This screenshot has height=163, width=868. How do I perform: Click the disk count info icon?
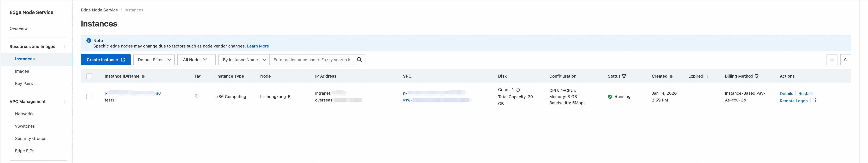click(x=518, y=90)
